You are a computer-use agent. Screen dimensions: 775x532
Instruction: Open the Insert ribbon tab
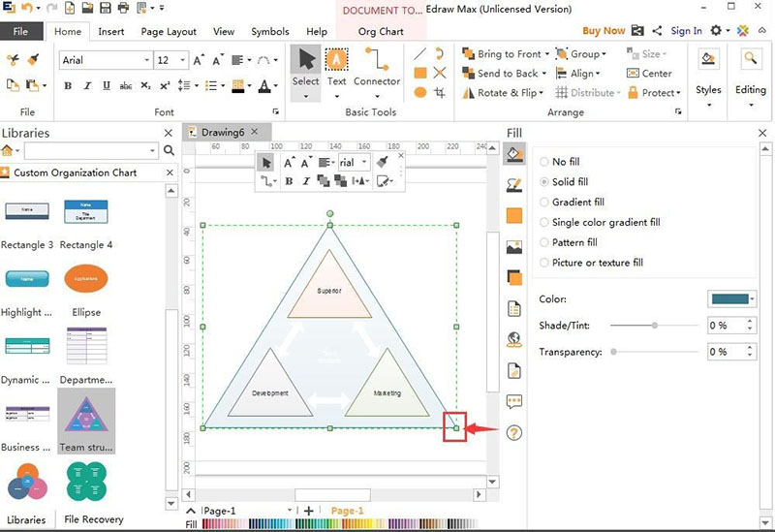coord(110,31)
